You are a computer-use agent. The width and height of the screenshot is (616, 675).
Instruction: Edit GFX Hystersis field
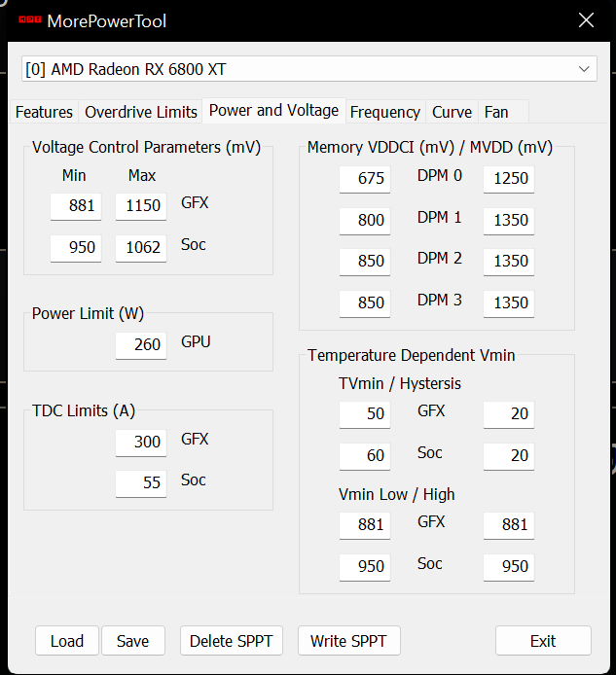coord(509,415)
